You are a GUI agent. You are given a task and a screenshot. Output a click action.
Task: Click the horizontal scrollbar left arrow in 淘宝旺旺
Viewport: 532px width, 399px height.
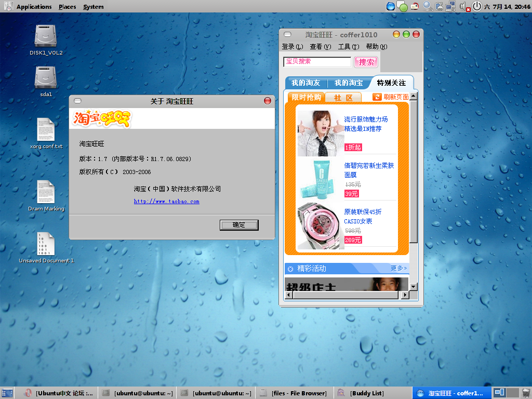pyautogui.click(x=289, y=295)
